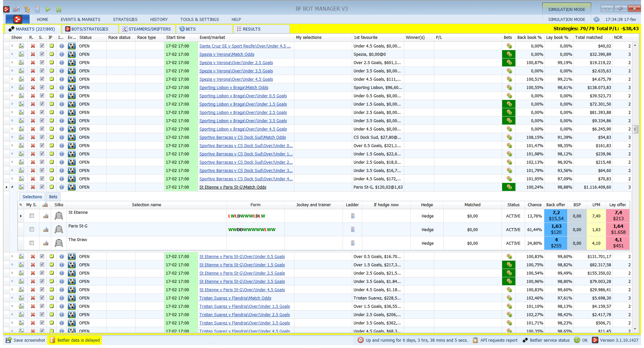This screenshot has height=348, width=644.
Task: Open St Etienne Over/Under 2.5 Goals link
Action: point(242,273)
